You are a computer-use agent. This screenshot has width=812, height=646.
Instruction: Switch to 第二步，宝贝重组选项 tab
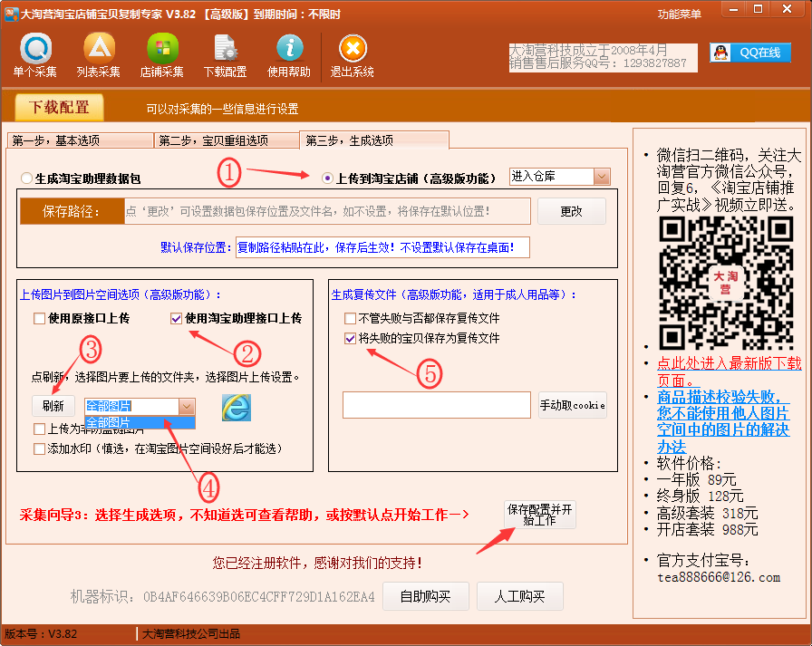tap(227, 140)
